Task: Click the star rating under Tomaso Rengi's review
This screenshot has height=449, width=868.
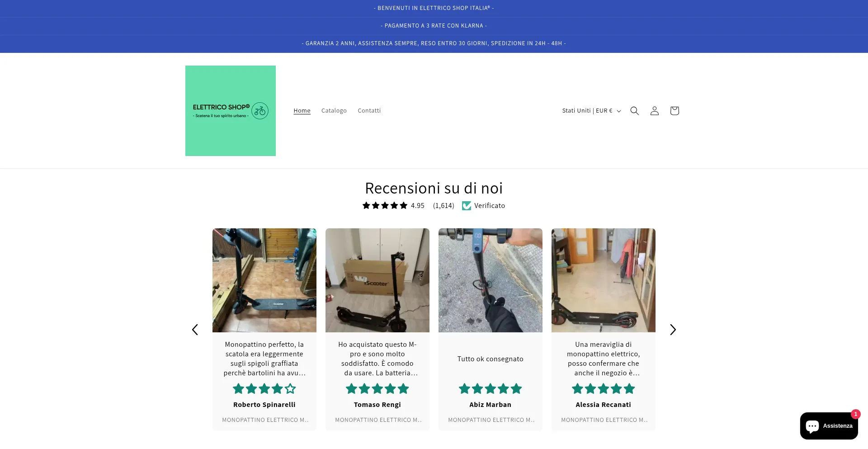Action: (377, 388)
